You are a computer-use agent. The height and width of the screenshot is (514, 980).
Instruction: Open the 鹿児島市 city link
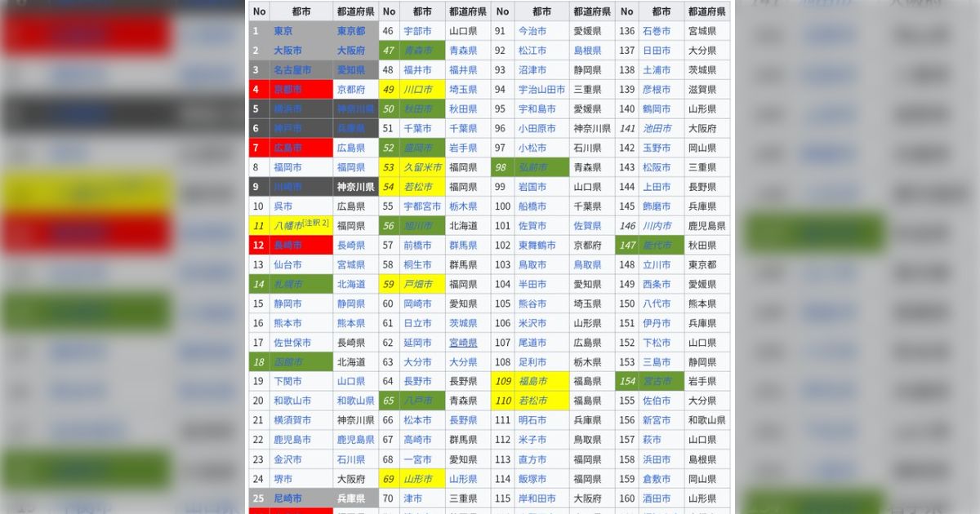[x=292, y=440]
